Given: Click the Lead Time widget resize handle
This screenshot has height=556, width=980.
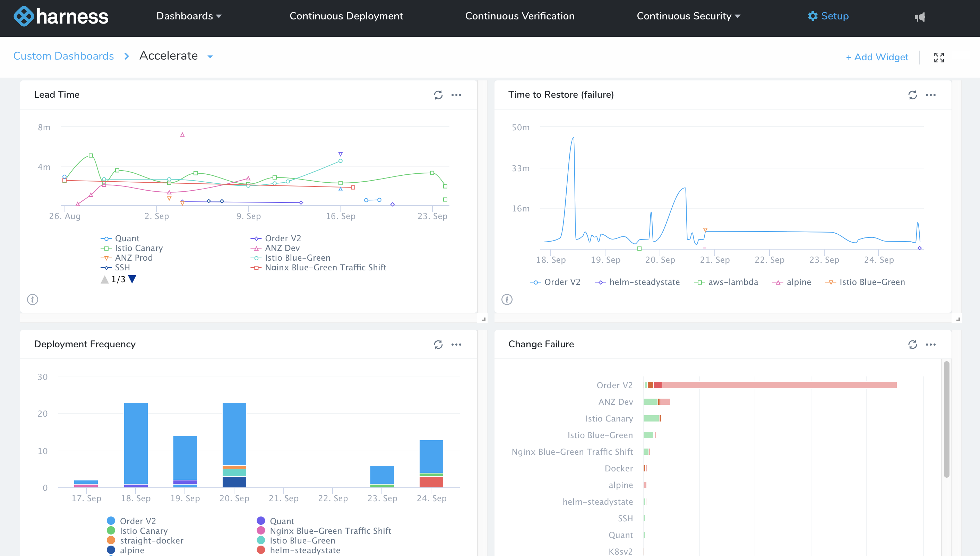Looking at the screenshot, I should pyautogui.click(x=483, y=319).
